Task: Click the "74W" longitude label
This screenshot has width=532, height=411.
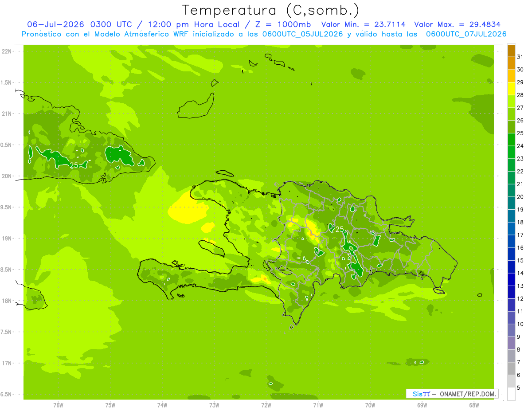Action: [x=162, y=405]
